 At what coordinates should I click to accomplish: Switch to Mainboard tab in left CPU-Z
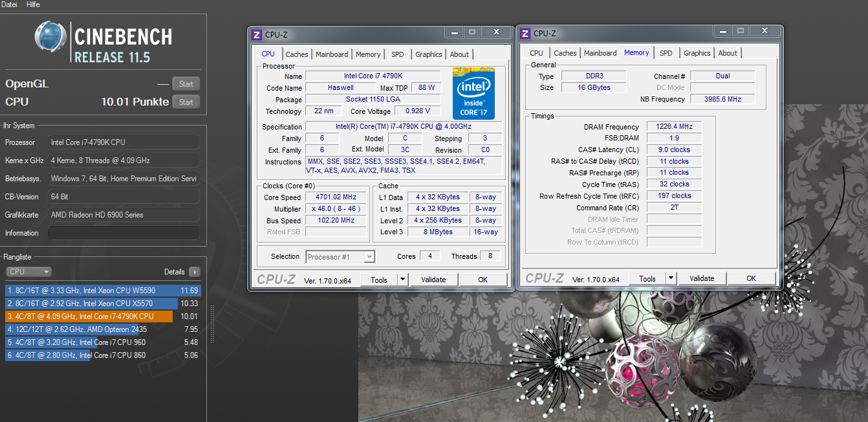coord(332,54)
